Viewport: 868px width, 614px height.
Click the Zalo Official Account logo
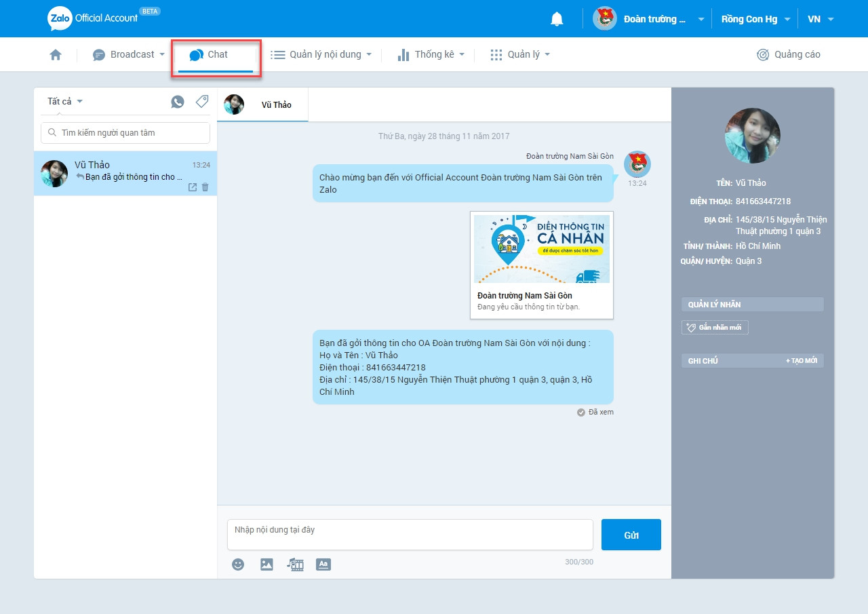pos(93,18)
